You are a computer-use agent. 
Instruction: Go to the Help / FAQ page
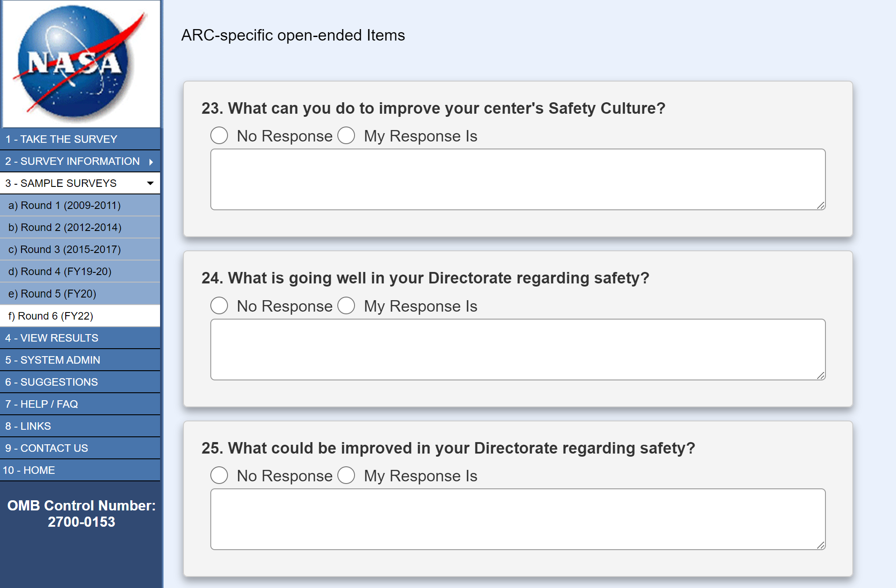tap(41, 404)
